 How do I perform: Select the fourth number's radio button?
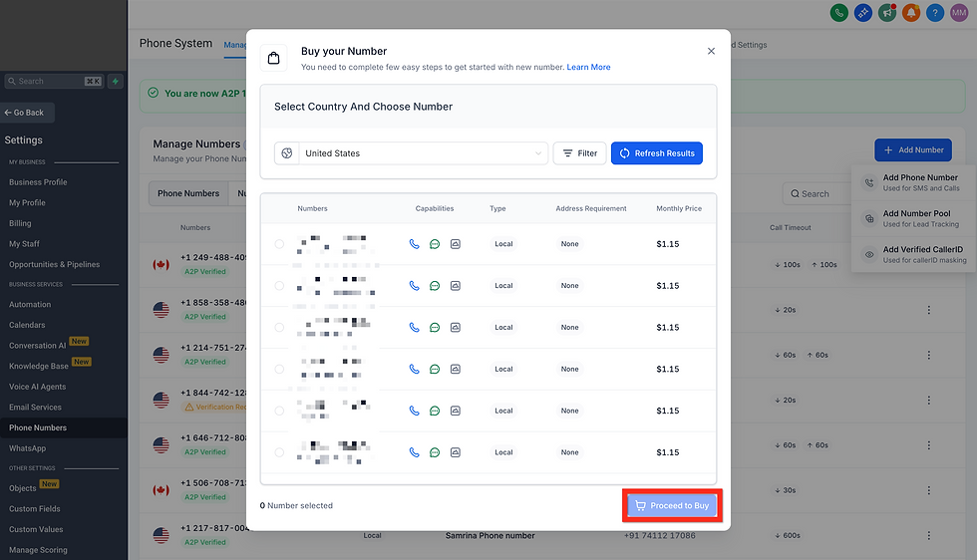pyautogui.click(x=279, y=369)
